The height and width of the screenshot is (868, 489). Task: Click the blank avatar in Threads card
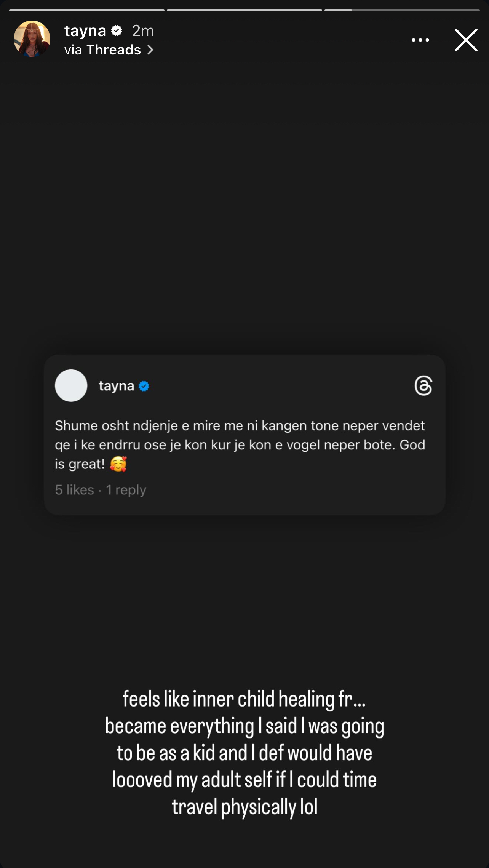[71, 385]
